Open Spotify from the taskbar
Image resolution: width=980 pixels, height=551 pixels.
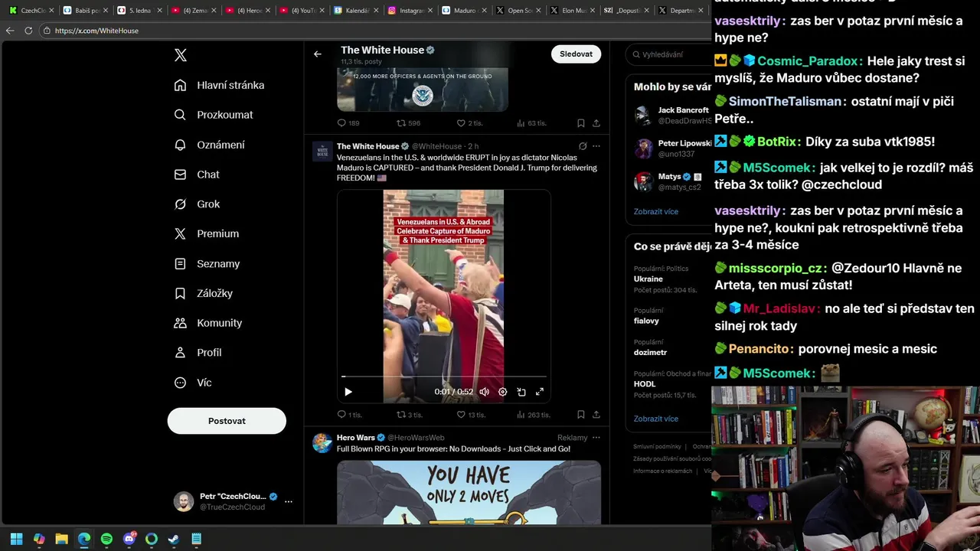coord(106,539)
